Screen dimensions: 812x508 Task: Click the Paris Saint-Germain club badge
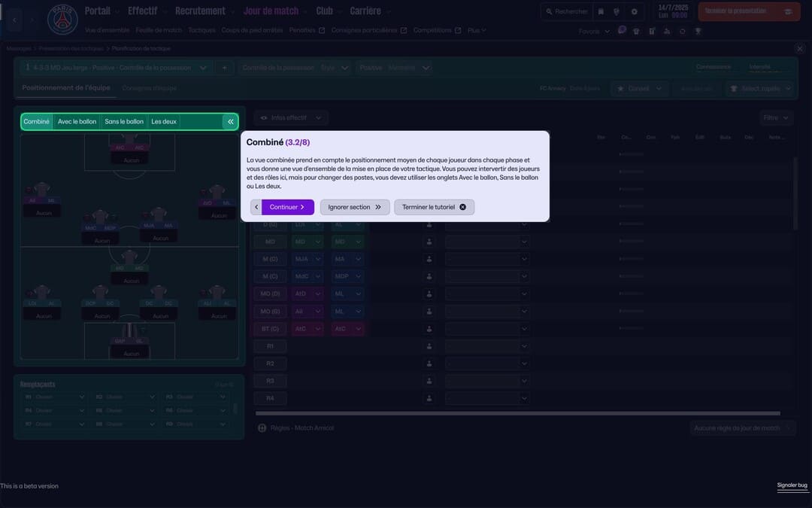[62, 20]
